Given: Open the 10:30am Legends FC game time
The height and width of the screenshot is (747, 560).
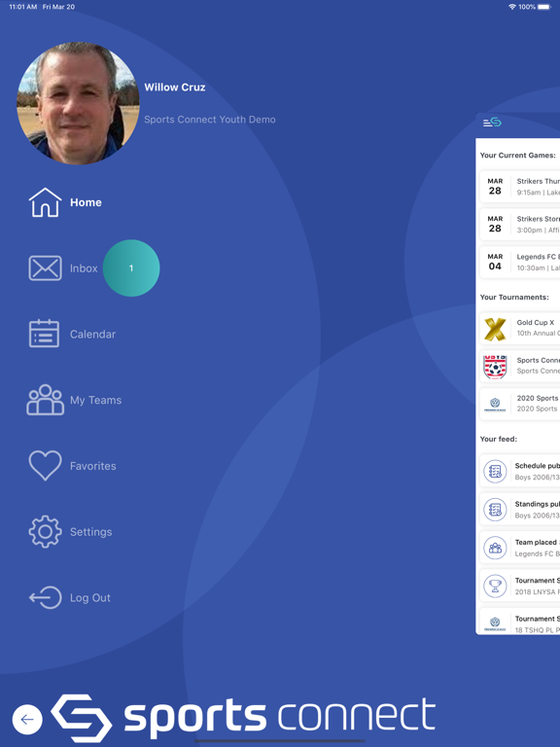Looking at the screenshot, I should (x=538, y=267).
